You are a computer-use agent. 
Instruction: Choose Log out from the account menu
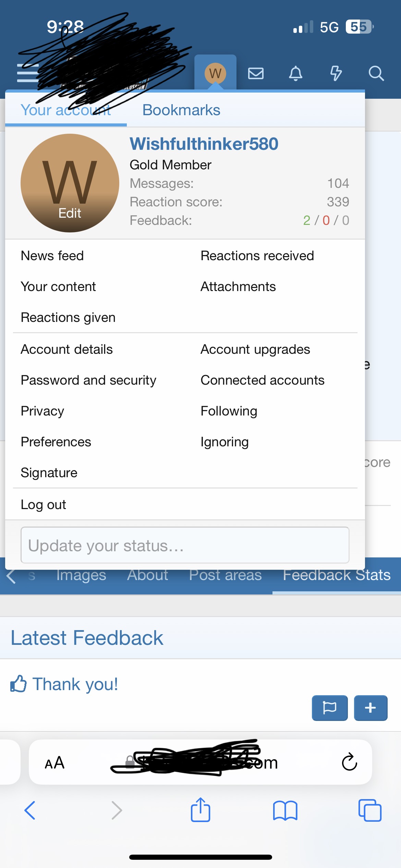click(x=44, y=505)
